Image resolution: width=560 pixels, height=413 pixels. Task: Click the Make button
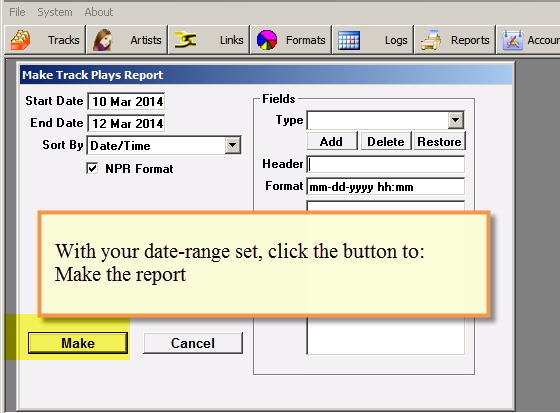click(x=78, y=343)
